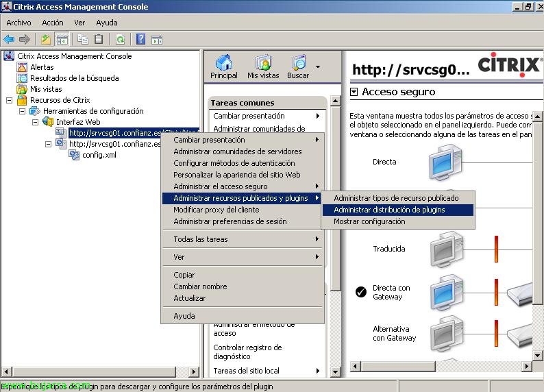This screenshot has width=544, height=392.
Task: Choose Cambiar presentación in context menu
Action: (x=242, y=140)
